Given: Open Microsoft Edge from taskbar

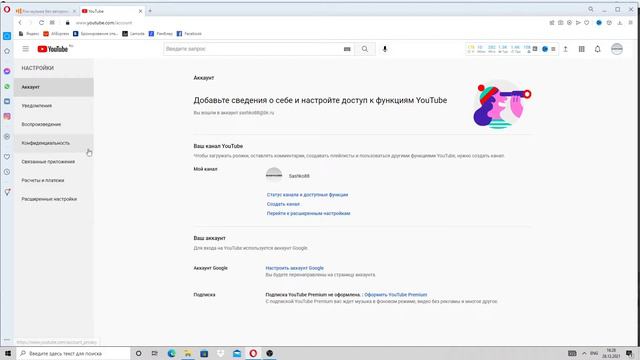Looking at the screenshot, I should pyautogui.click(x=171, y=353).
